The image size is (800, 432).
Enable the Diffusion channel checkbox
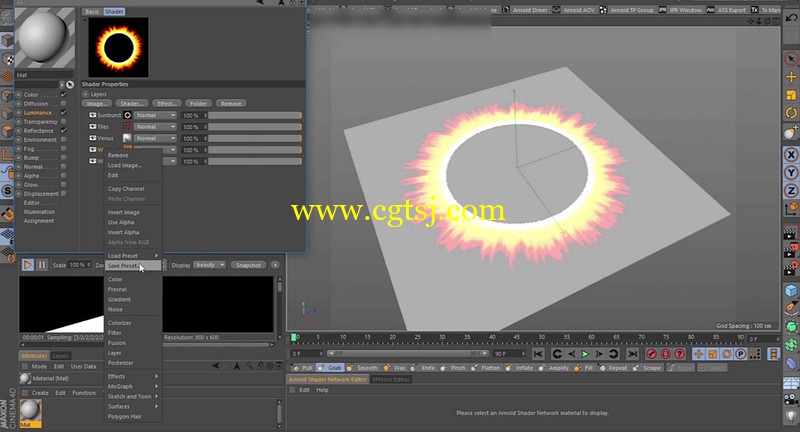coord(63,104)
